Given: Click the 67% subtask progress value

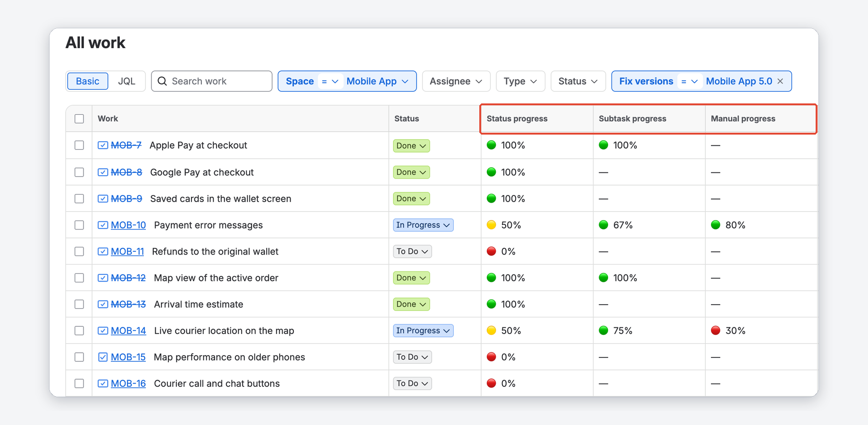Looking at the screenshot, I should 623,225.
